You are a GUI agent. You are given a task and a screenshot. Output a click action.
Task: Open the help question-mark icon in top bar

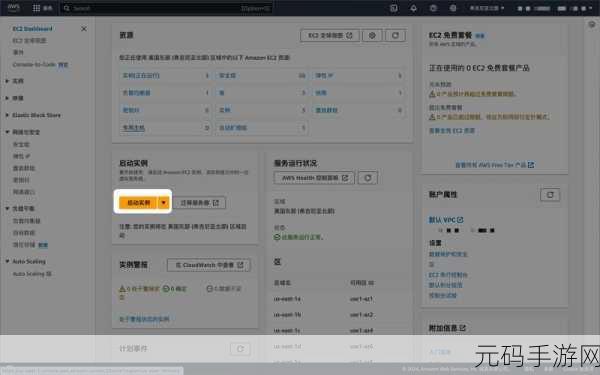coord(433,8)
